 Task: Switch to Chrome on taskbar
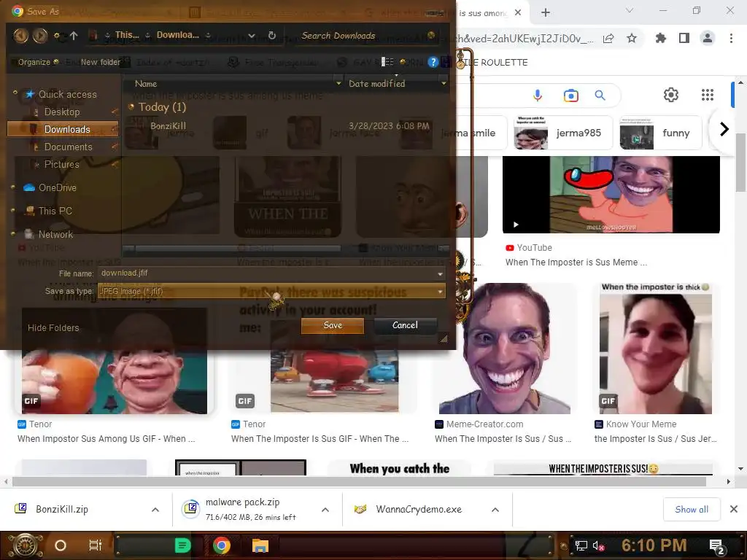point(222,545)
